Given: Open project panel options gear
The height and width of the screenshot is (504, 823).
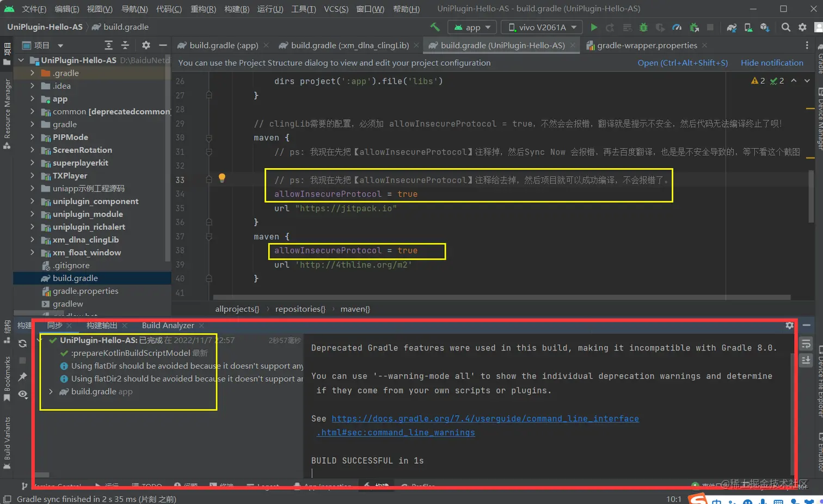Looking at the screenshot, I should coord(146,45).
